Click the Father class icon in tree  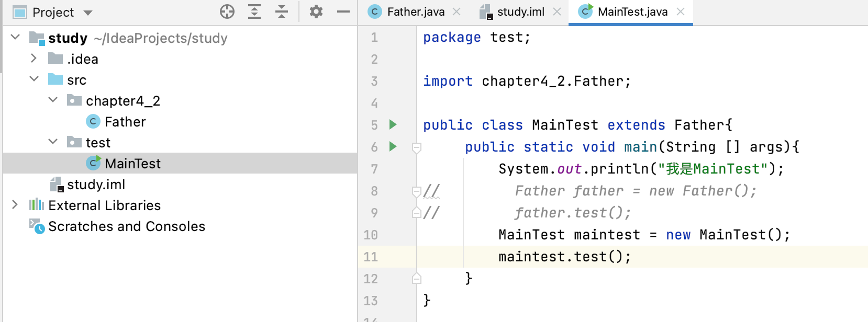click(x=93, y=121)
